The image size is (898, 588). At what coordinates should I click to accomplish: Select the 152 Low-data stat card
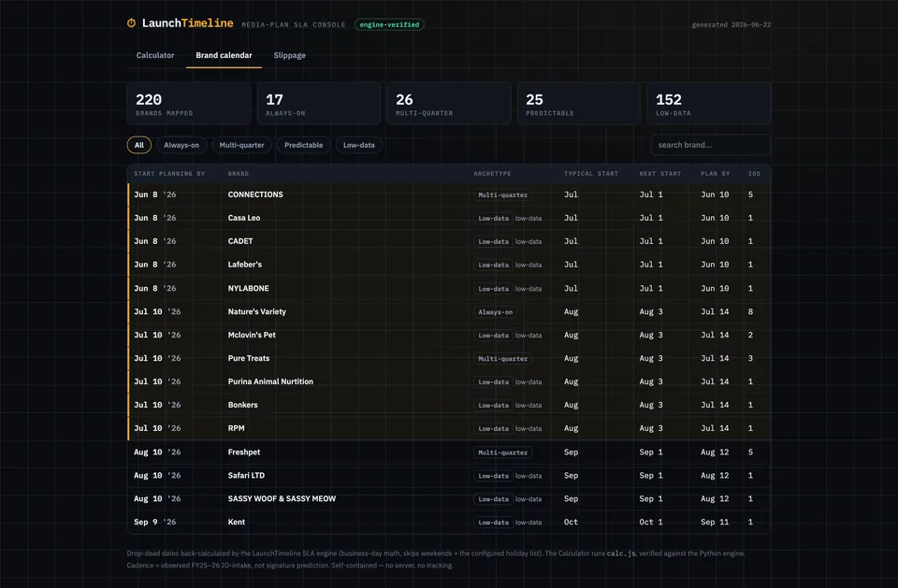(x=709, y=104)
